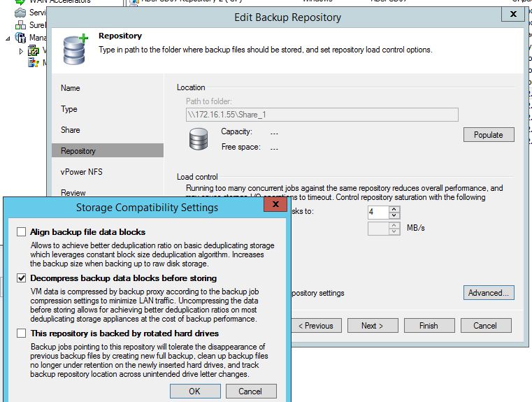Increase concurrent tasks limit with up arrow
The width and height of the screenshot is (532, 402).
tap(394, 208)
